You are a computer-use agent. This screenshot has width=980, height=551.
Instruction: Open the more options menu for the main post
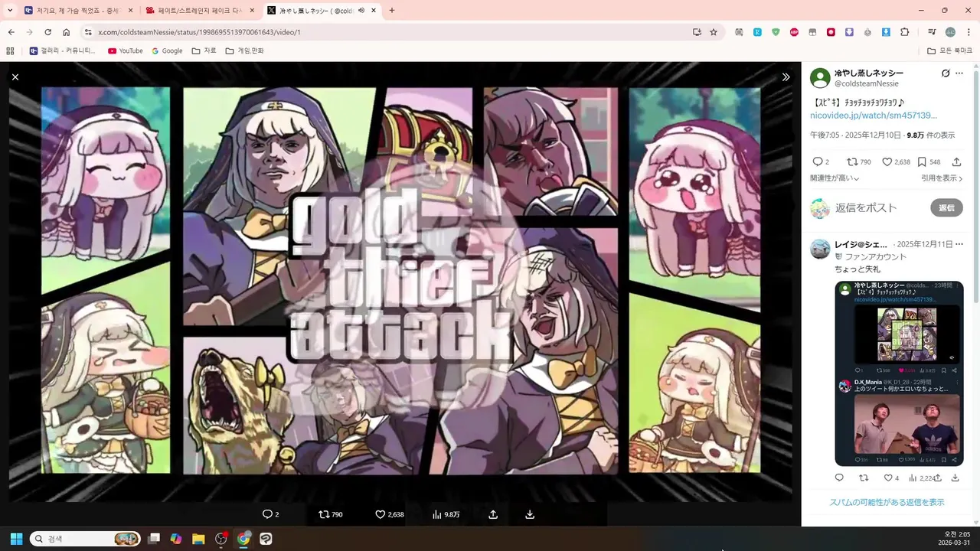(x=959, y=73)
